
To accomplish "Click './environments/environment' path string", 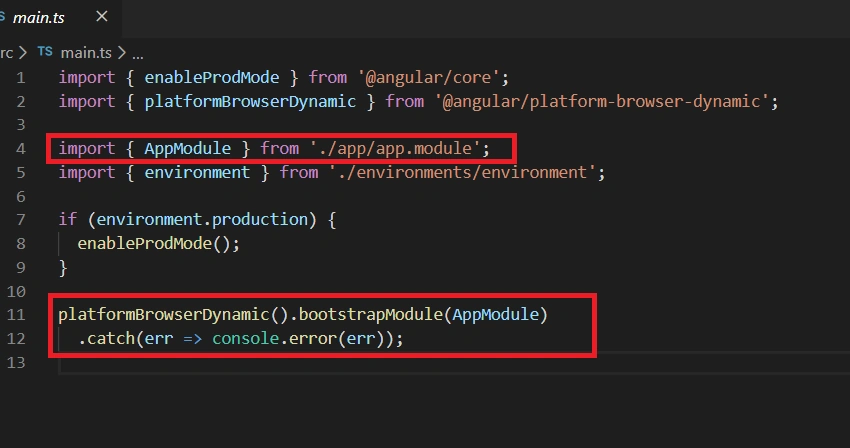I will tap(462, 172).
